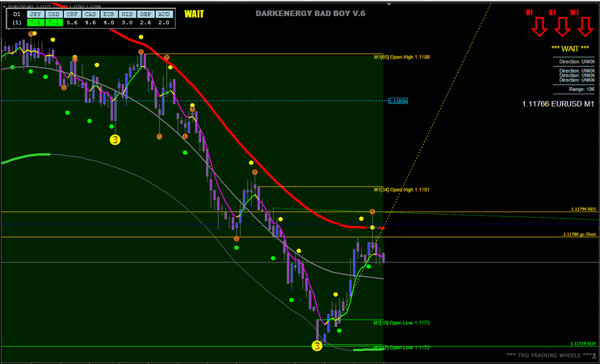Click the yellow circle 3 marker at chart bottom
Screen dimensions: 600x364
[317, 345]
